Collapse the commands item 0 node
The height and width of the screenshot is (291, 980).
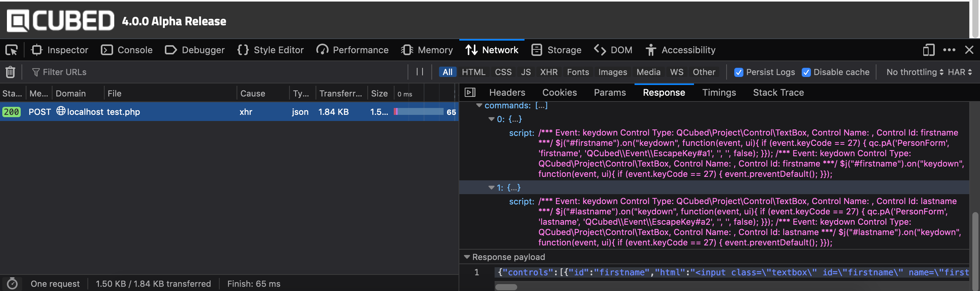(x=491, y=119)
